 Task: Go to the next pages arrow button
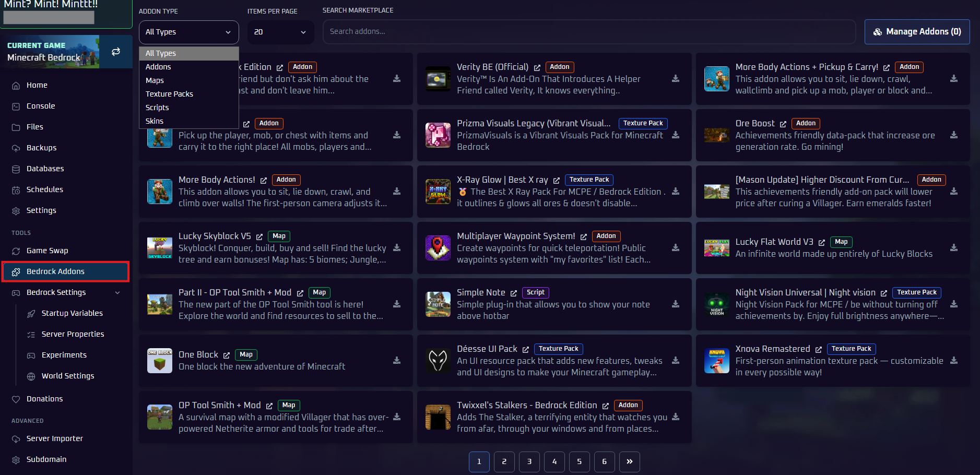tap(629, 461)
